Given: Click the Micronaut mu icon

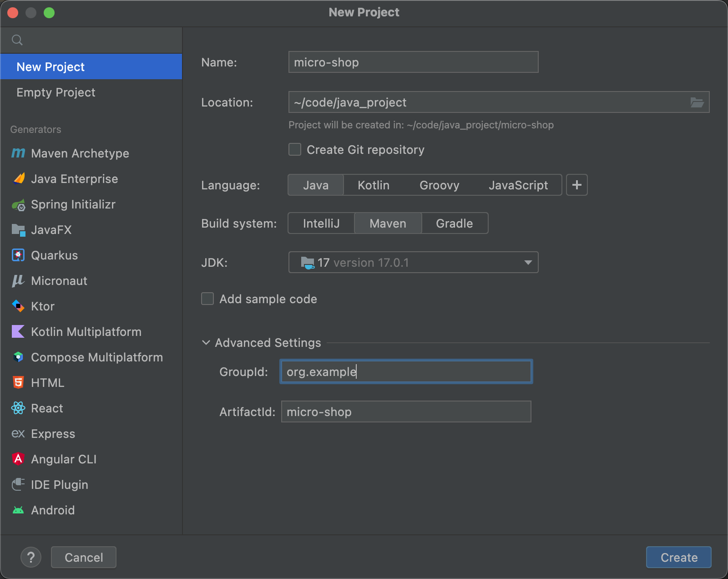Looking at the screenshot, I should (x=18, y=281).
